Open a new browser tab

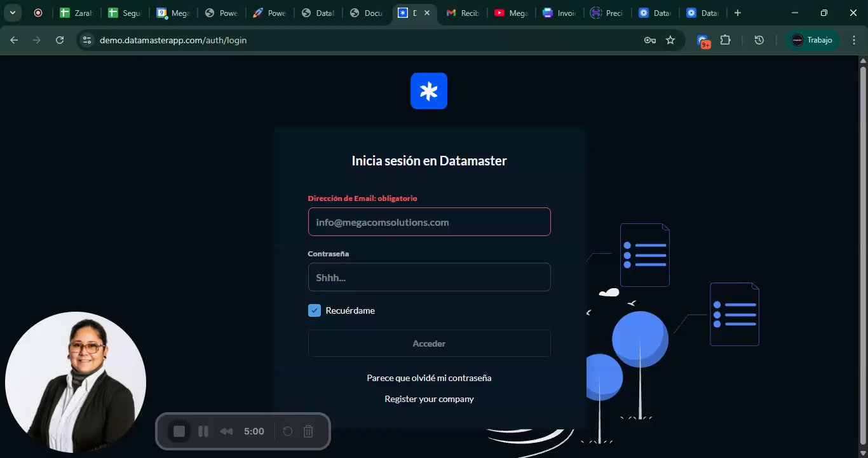pos(737,13)
